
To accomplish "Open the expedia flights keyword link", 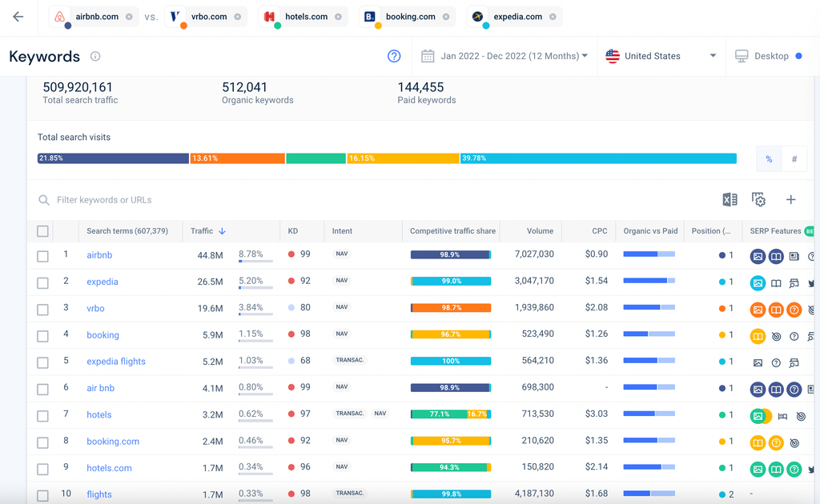I will tap(116, 362).
